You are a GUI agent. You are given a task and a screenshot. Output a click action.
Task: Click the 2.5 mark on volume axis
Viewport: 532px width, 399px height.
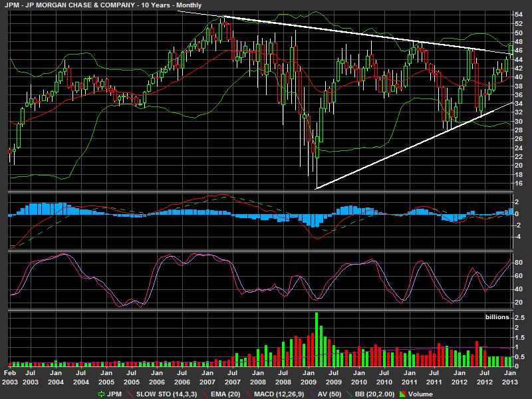519,317
